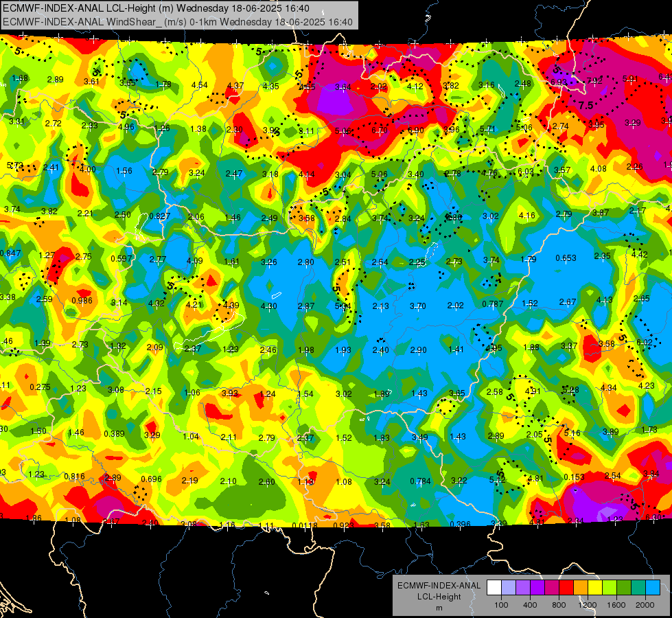
Task: Click the wind shear value 6.70
Action: point(380,130)
